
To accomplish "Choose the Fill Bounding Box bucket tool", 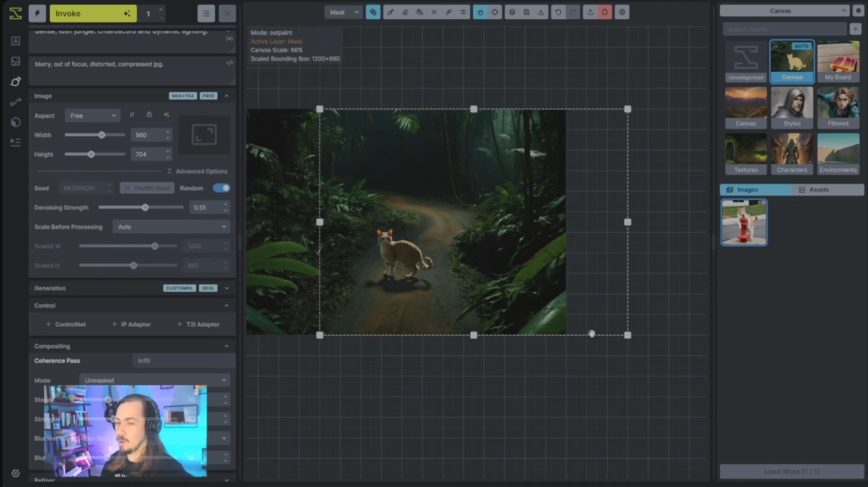I will click(x=420, y=12).
